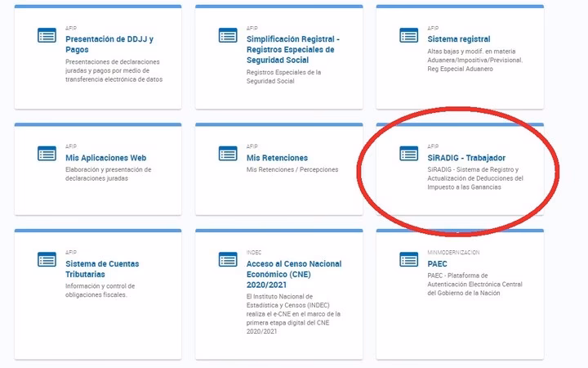Click the Simplificación Registral service icon
The height and width of the screenshot is (368, 588).
(x=228, y=35)
